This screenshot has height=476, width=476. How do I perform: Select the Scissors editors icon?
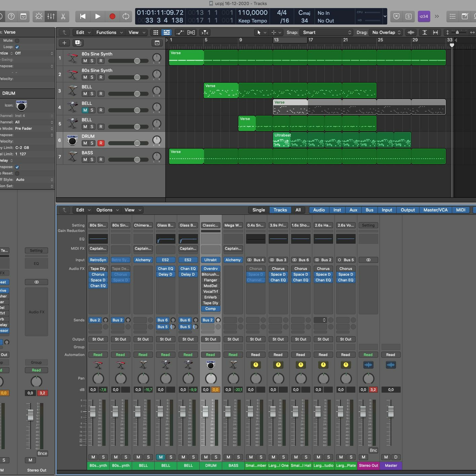pyautogui.click(x=63, y=17)
